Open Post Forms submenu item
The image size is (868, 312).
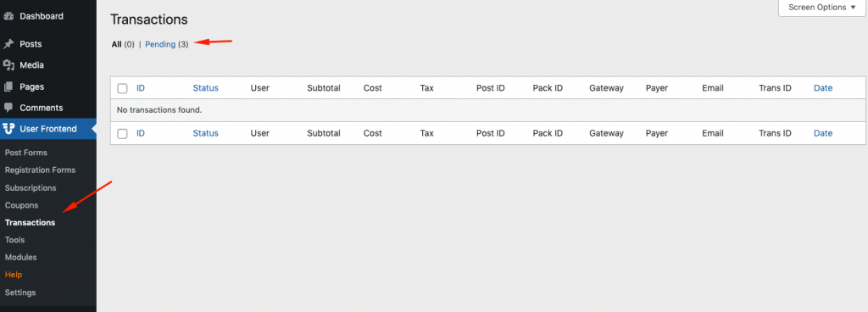pos(26,153)
